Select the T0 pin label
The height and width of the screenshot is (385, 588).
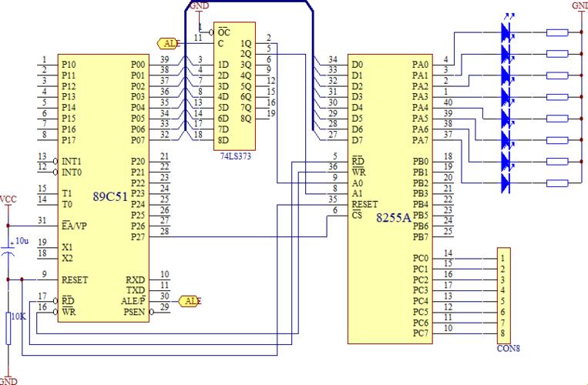[67, 205]
